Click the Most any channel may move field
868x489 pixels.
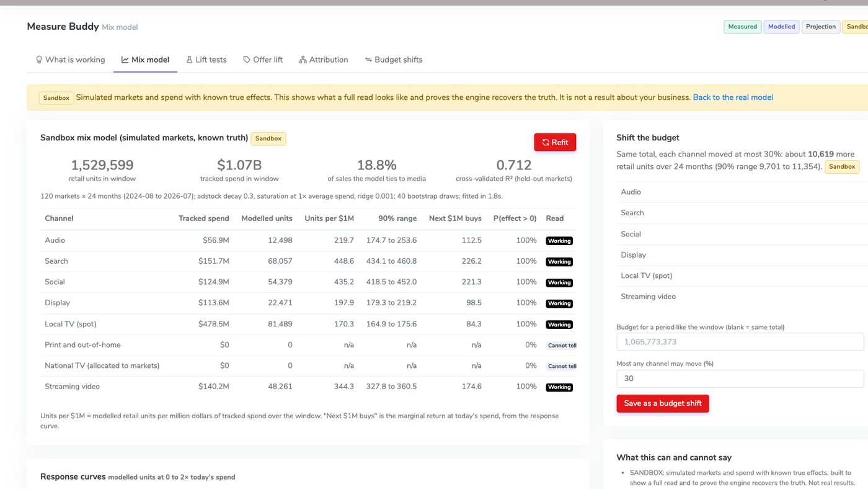(740, 379)
